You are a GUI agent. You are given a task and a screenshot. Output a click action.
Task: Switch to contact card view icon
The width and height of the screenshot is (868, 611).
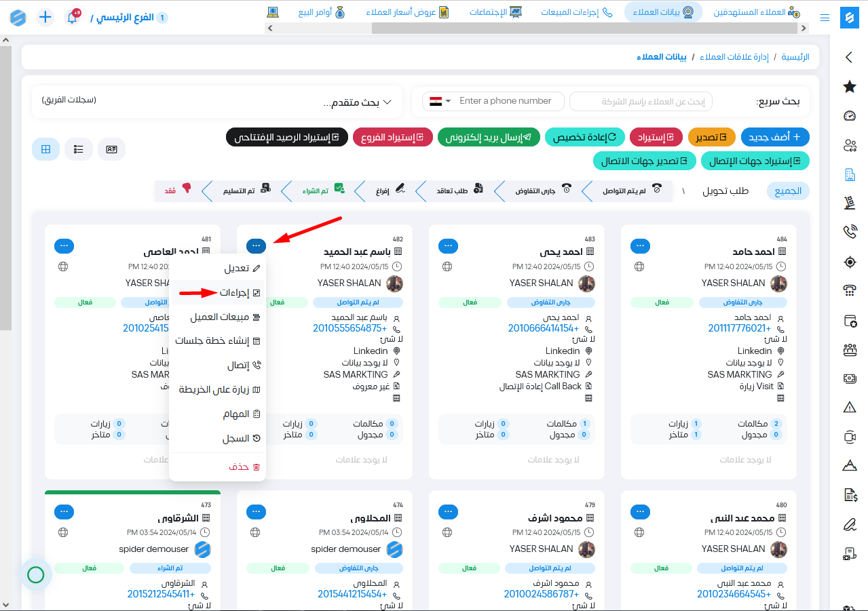click(x=111, y=149)
